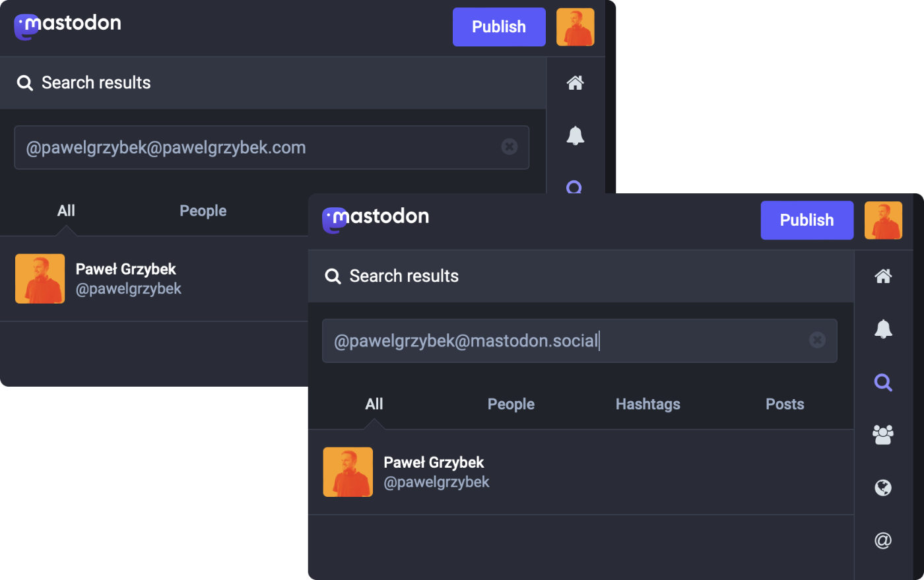Image resolution: width=924 pixels, height=580 pixels.
Task: Open Paweł Grzybek profile from results
Action: tap(436, 471)
